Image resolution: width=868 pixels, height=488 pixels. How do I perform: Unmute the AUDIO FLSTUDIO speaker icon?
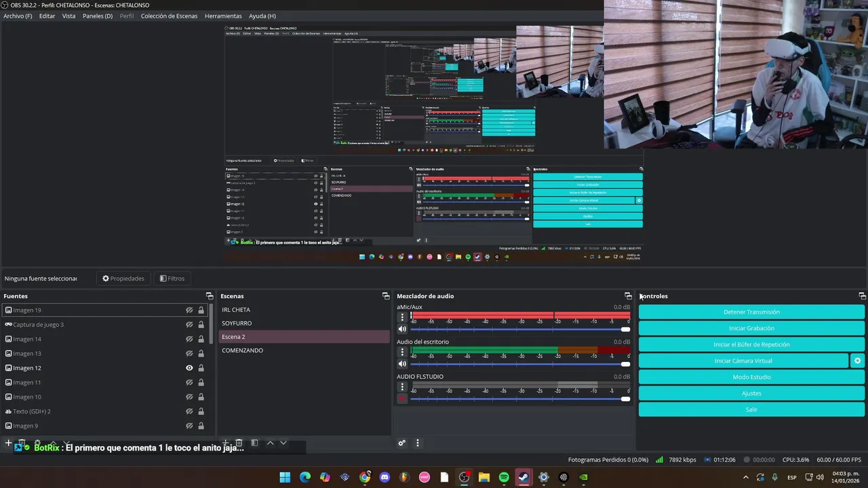click(x=402, y=399)
